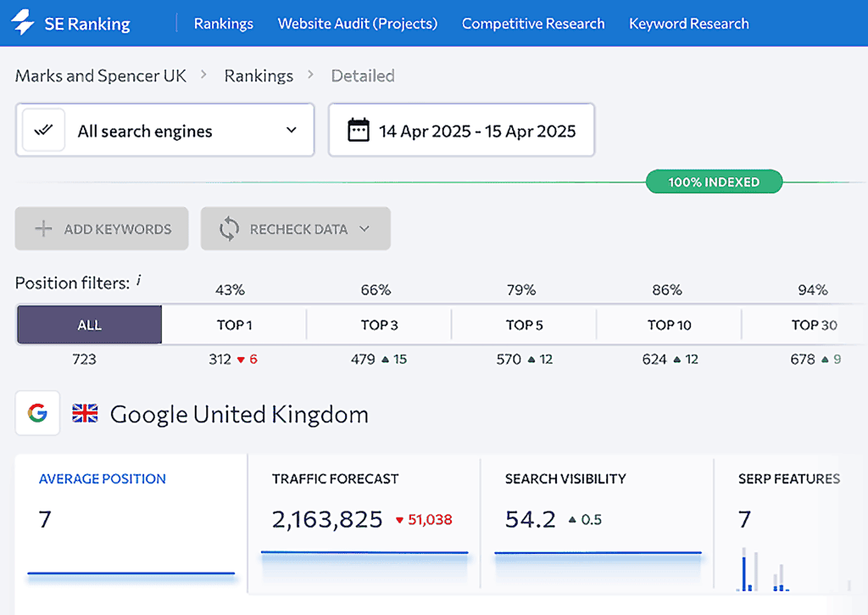Click the calendar icon in the date selector
Viewport: 868px width, 615px height.
[x=358, y=130]
